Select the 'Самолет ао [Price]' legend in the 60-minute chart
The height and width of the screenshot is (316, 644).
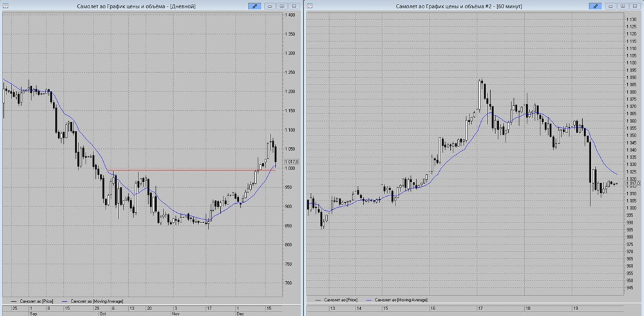click(x=337, y=299)
